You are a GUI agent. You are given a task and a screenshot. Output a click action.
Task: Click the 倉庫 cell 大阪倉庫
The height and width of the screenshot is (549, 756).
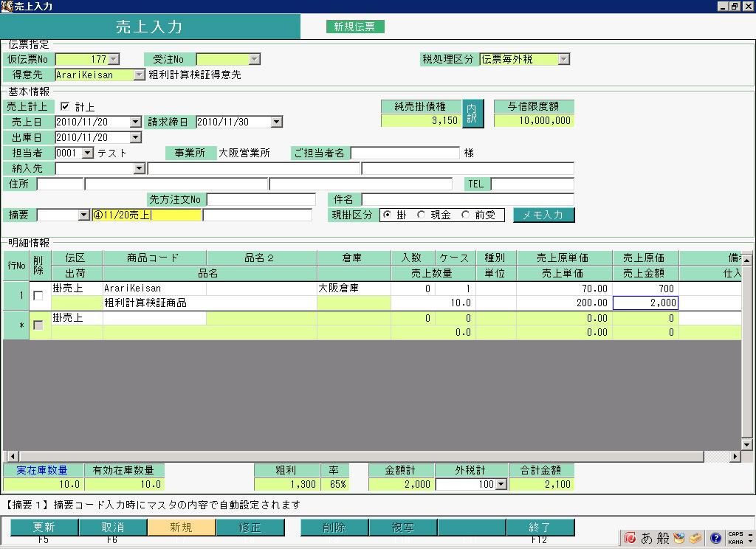tap(354, 289)
